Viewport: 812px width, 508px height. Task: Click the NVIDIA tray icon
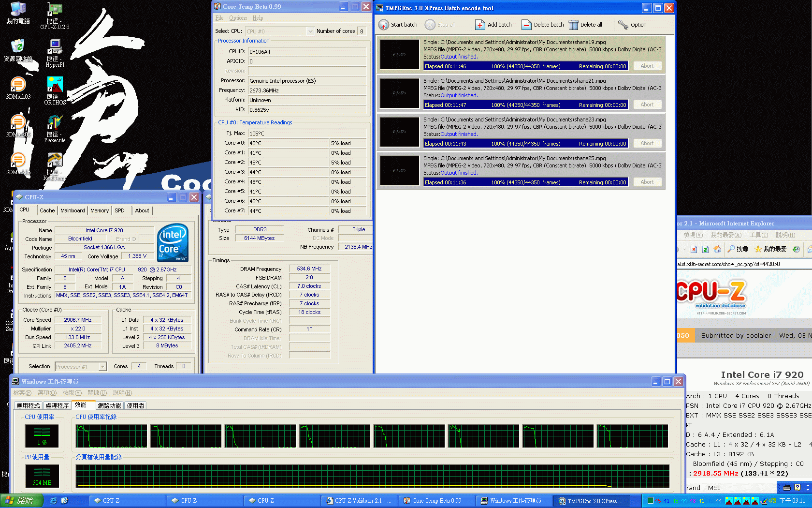point(772,501)
